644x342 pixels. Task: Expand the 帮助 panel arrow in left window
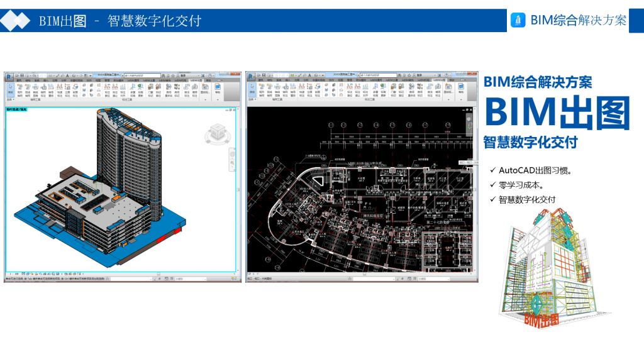tap(218, 100)
